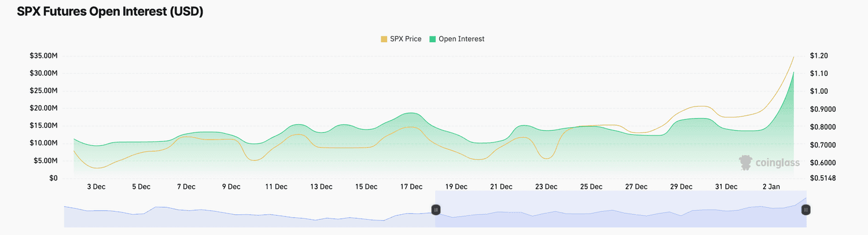Select the 2 Jan x-axis label
This screenshot has width=868, height=235.
point(771,187)
